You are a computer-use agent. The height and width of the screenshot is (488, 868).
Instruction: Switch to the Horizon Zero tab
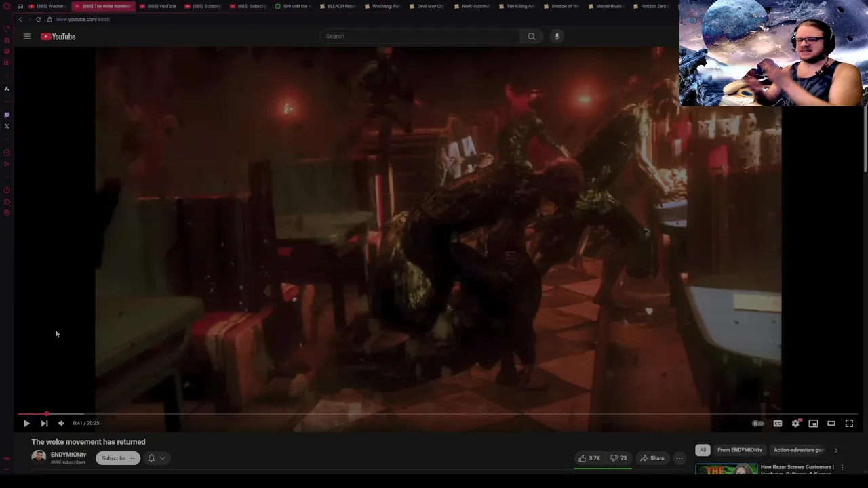650,6
